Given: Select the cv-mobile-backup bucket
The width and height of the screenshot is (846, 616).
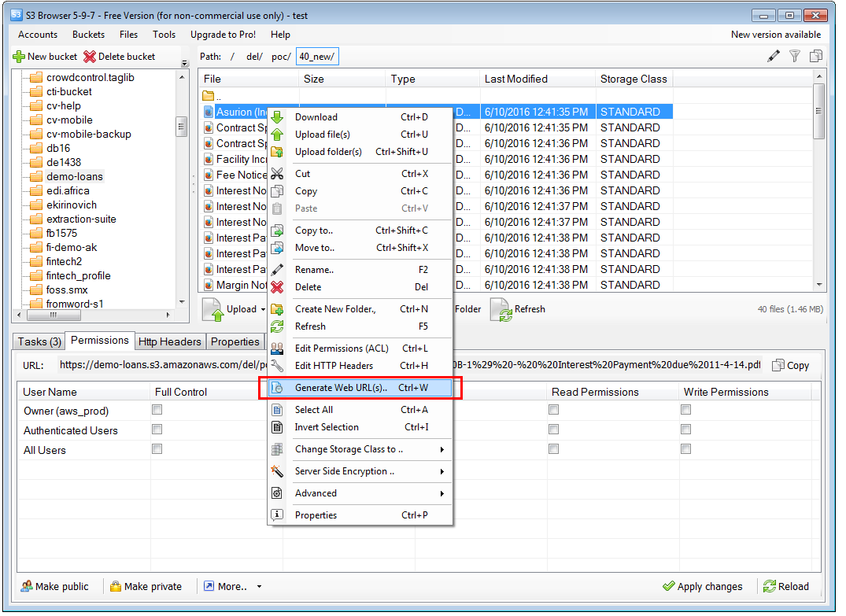Looking at the screenshot, I should click(88, 135).
